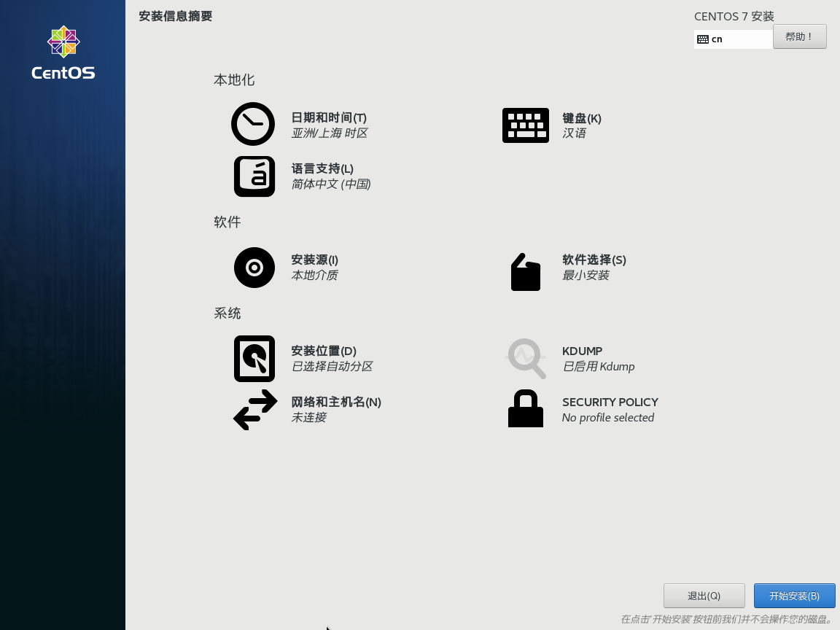Open the date and time clock icon

[x=253, y=124]
